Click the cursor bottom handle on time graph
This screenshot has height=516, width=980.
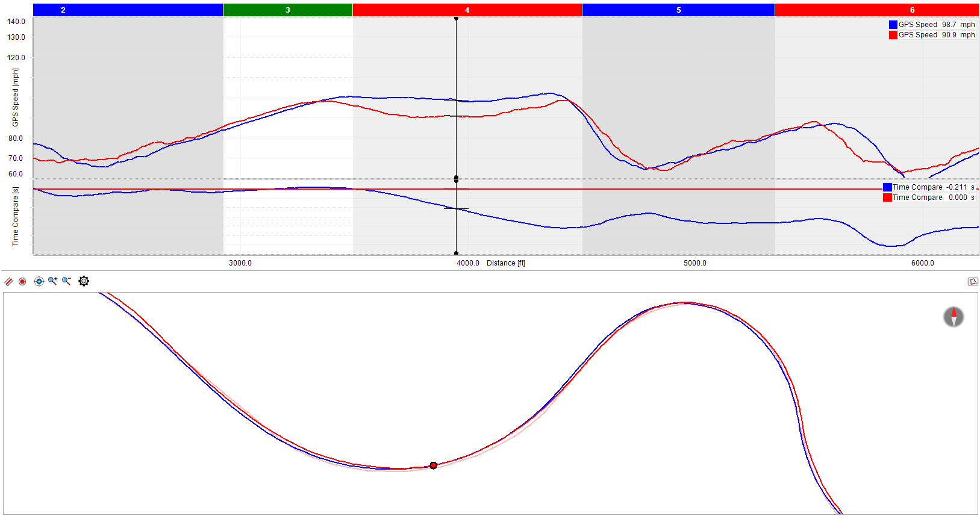pos(456,253)
